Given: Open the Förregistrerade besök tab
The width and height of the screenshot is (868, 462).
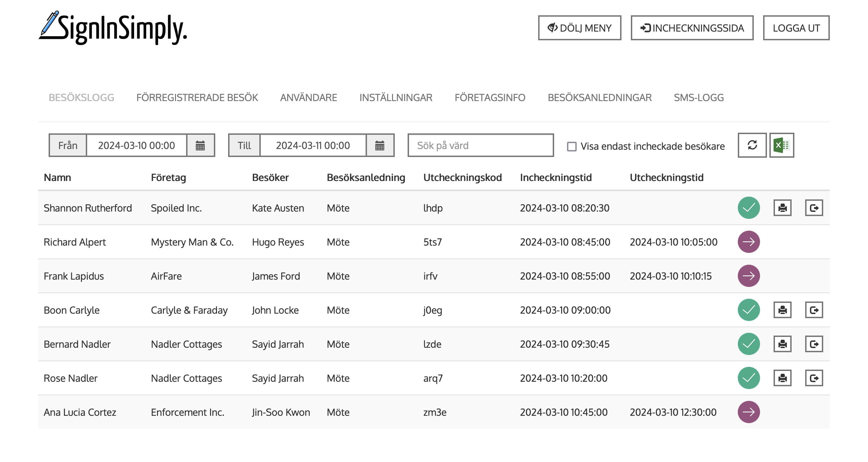Looking at the screenshot, I should [197, 98].
